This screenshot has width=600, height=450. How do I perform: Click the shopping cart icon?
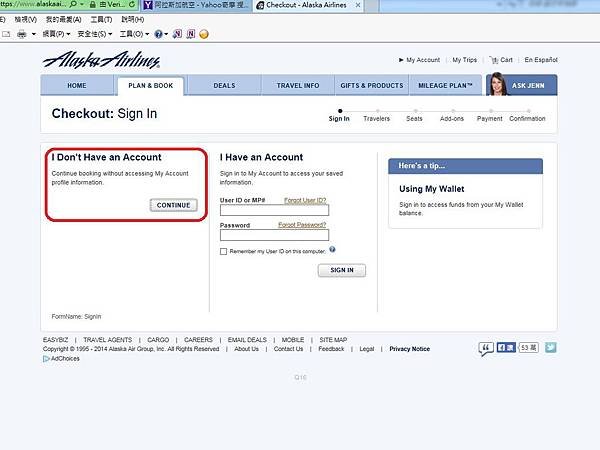494,60
